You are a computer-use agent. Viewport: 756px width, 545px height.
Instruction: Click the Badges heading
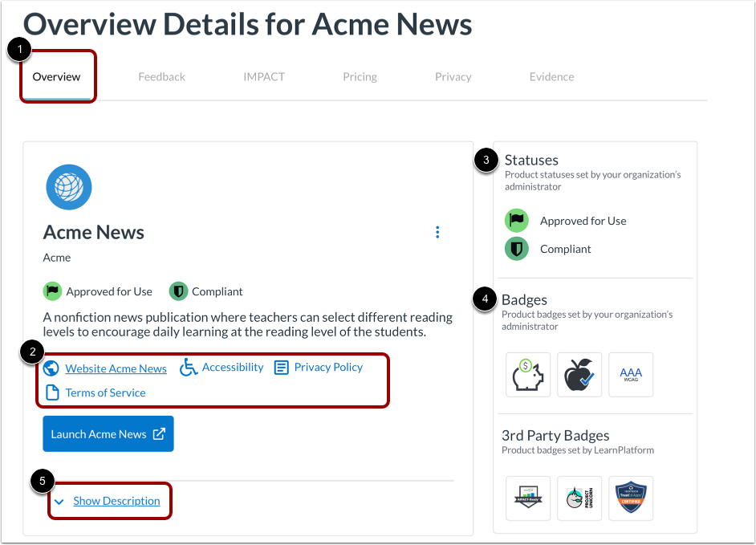pyautogui.click(x=524, y=299)
